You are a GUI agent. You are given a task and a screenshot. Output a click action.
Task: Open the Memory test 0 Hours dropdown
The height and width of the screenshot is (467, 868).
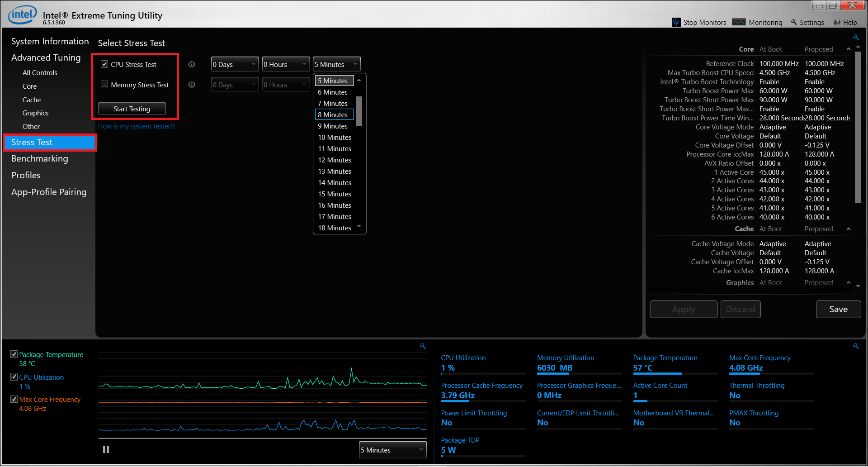(286, 85)
